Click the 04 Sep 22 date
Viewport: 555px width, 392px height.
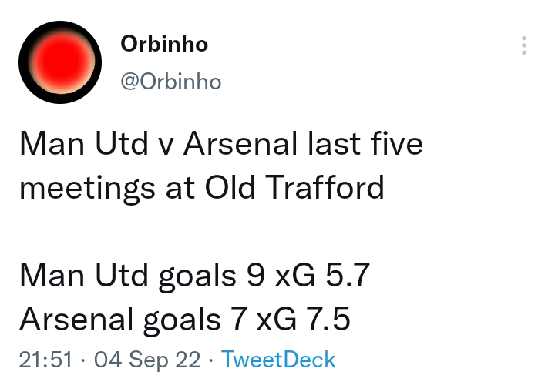coord(147,359)
